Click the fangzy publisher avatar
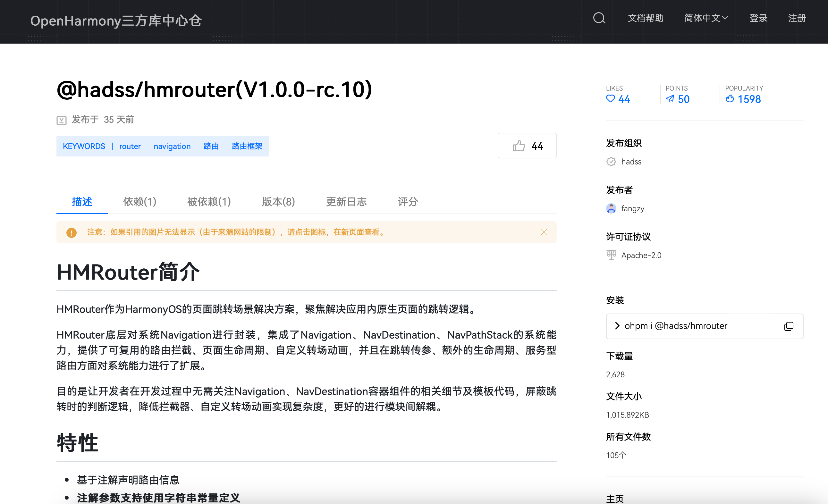This screenshot has height=504, width=828. 611,208
